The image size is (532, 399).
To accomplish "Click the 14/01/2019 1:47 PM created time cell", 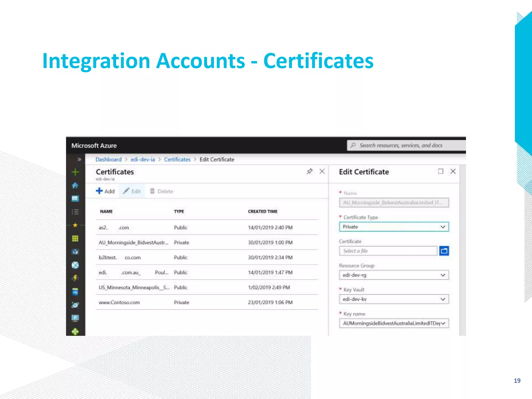I will click(270, 272).
